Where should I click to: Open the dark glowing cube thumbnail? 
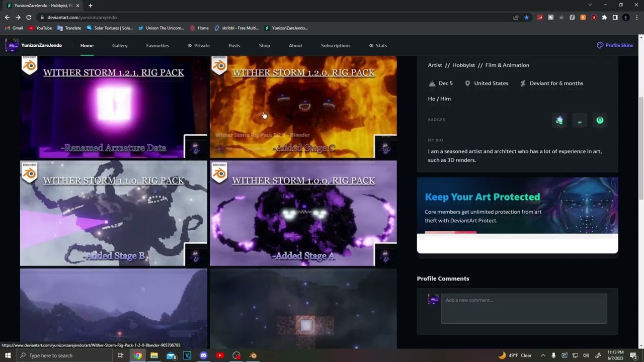click(x=303, y=308)
